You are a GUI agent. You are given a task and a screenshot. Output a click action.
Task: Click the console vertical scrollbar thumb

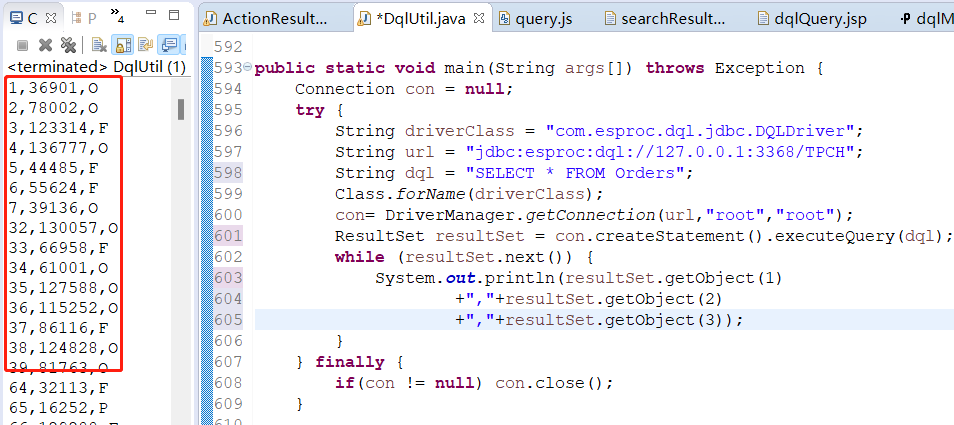(181, 109)
